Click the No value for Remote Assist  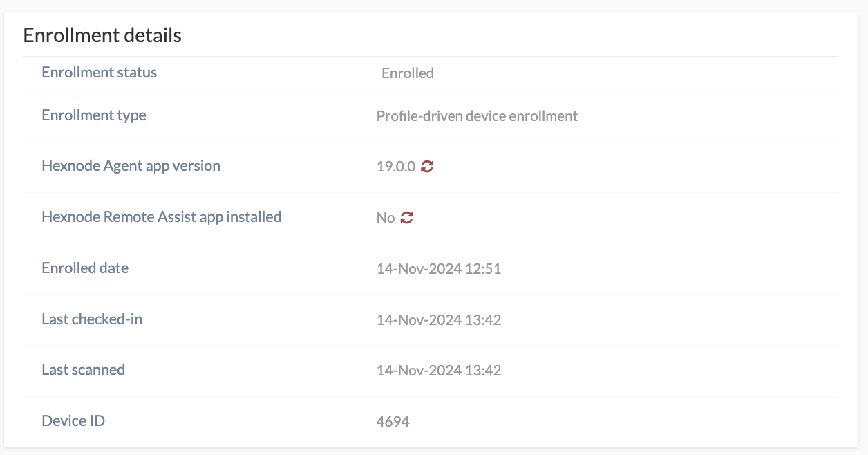(386, 218)
